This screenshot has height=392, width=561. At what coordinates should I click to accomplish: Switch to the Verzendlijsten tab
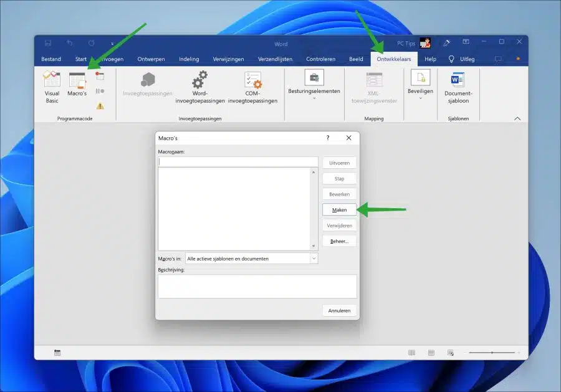point(275,59)
